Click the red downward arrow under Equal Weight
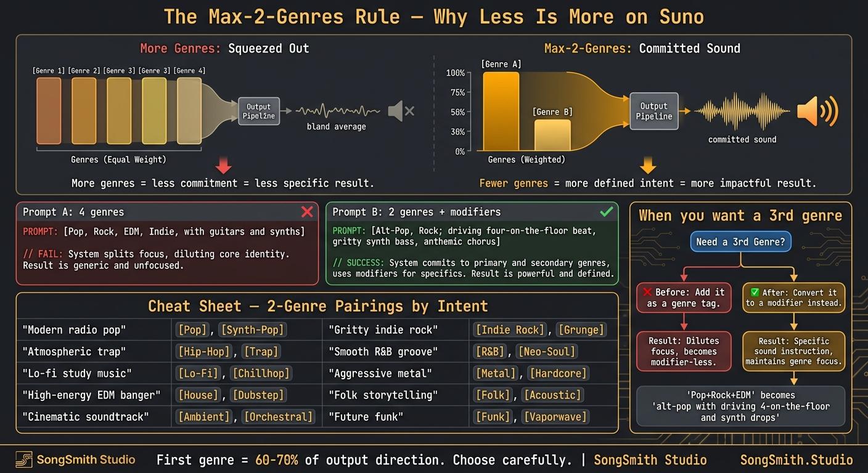 (x=224, y=165)
